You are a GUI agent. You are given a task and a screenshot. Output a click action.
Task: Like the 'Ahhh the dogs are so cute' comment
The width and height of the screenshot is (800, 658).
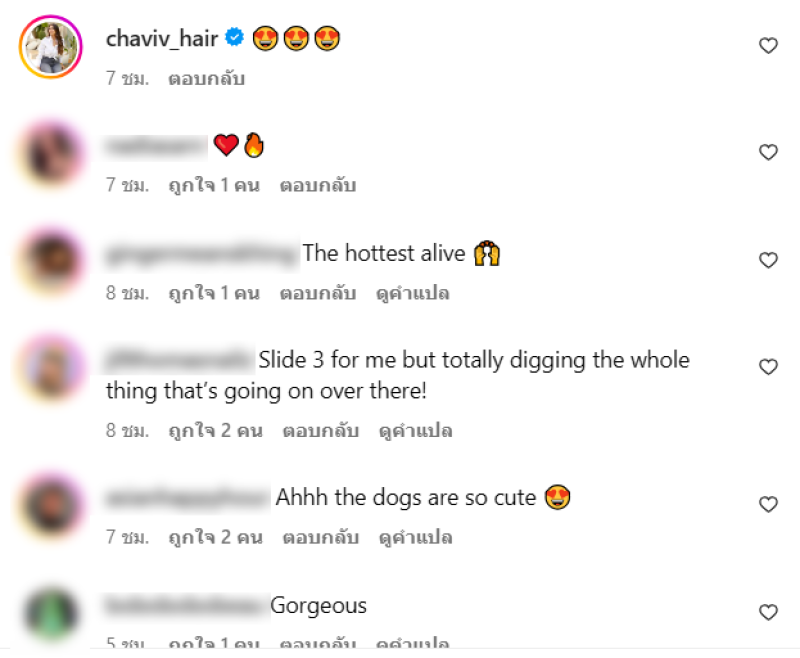point(768,504)
